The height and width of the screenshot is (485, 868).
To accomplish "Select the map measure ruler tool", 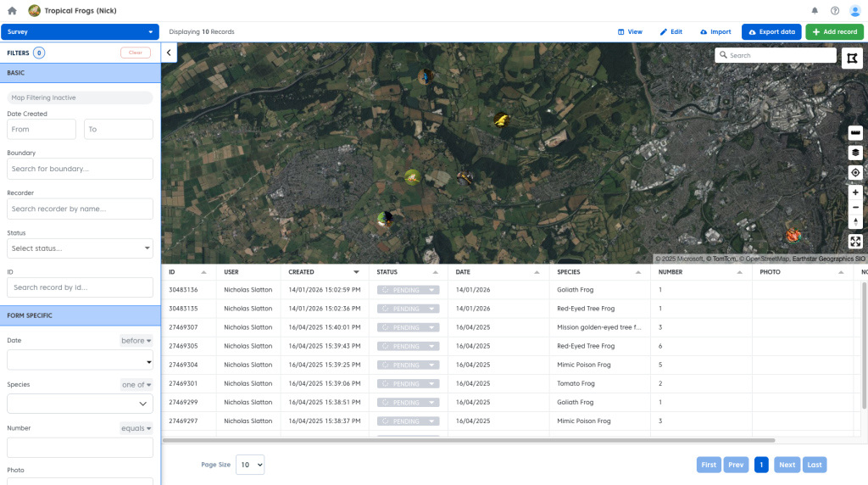I will (x=855, y=134).
